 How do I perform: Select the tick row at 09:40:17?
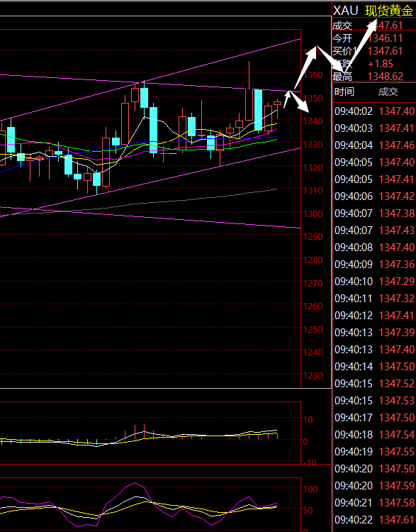pyautogui.click(x=374, y=418)
